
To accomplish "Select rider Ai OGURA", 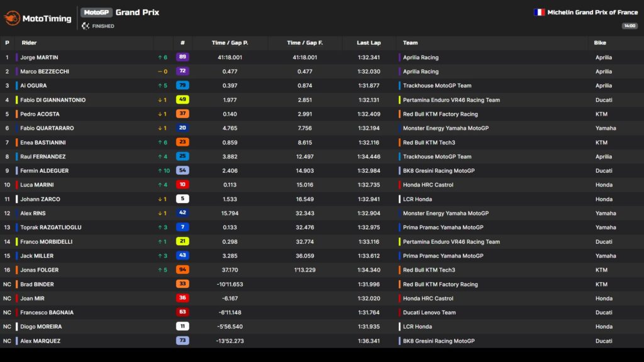I will tap(33, 85).
